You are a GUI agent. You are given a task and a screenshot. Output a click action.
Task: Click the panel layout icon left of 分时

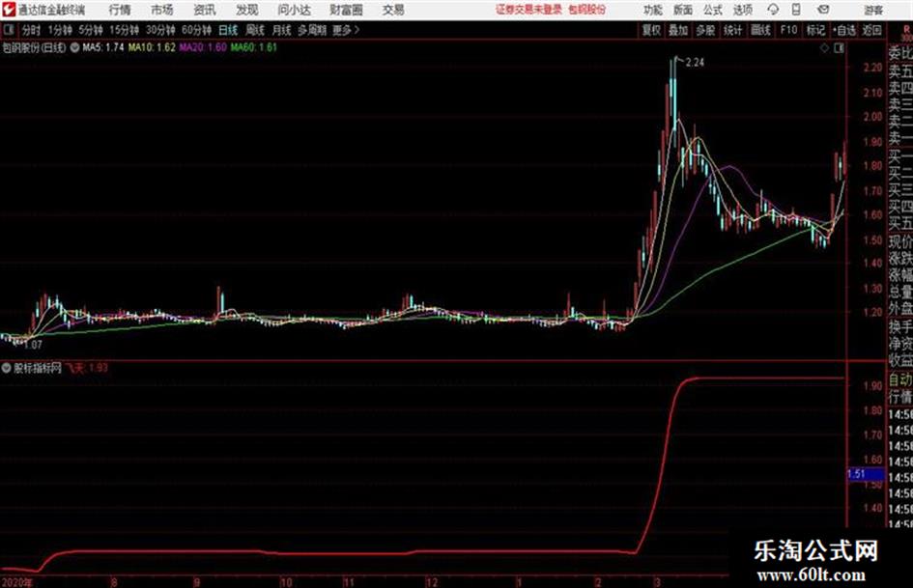(x=8, y=30)
